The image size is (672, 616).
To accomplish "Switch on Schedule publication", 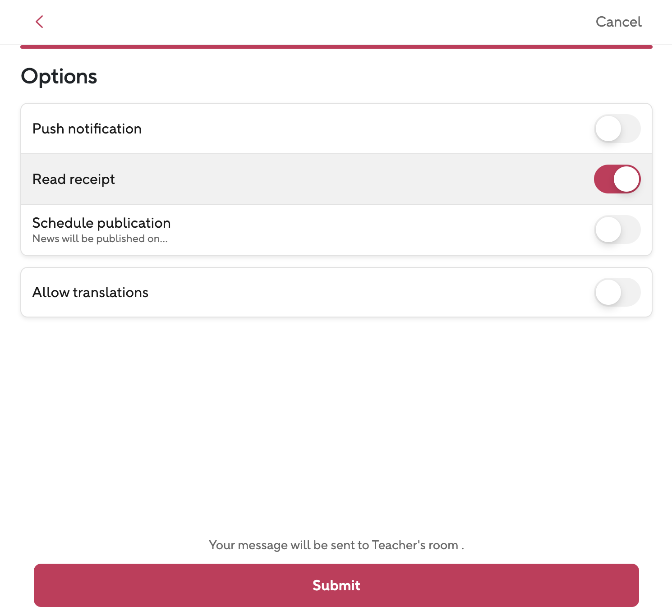I will click(617, 230).
